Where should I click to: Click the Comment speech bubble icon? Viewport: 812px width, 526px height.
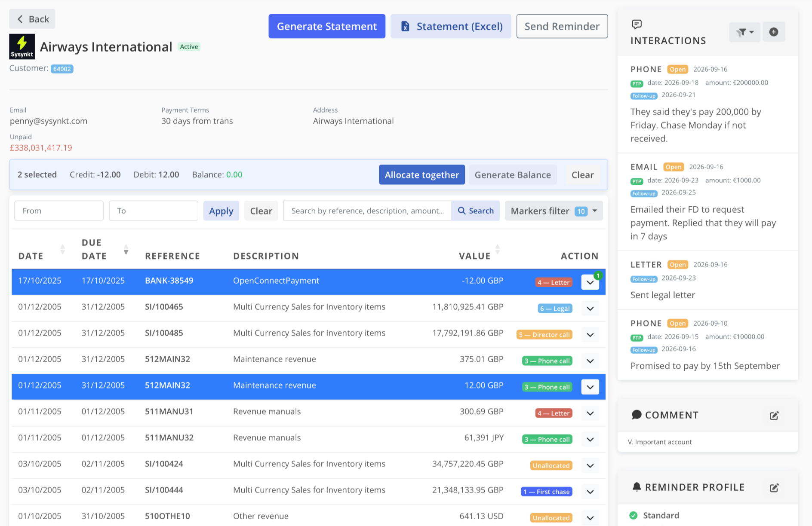pos(637,415)
